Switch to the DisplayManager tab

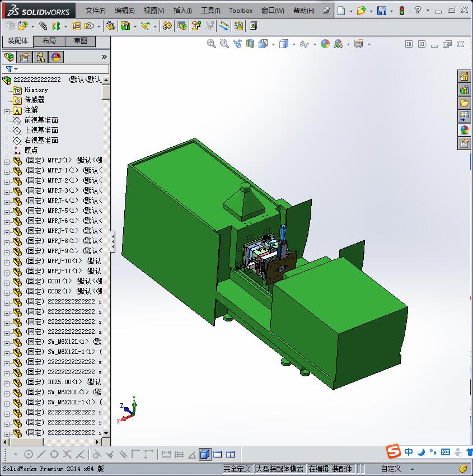(x=56, y=57)
